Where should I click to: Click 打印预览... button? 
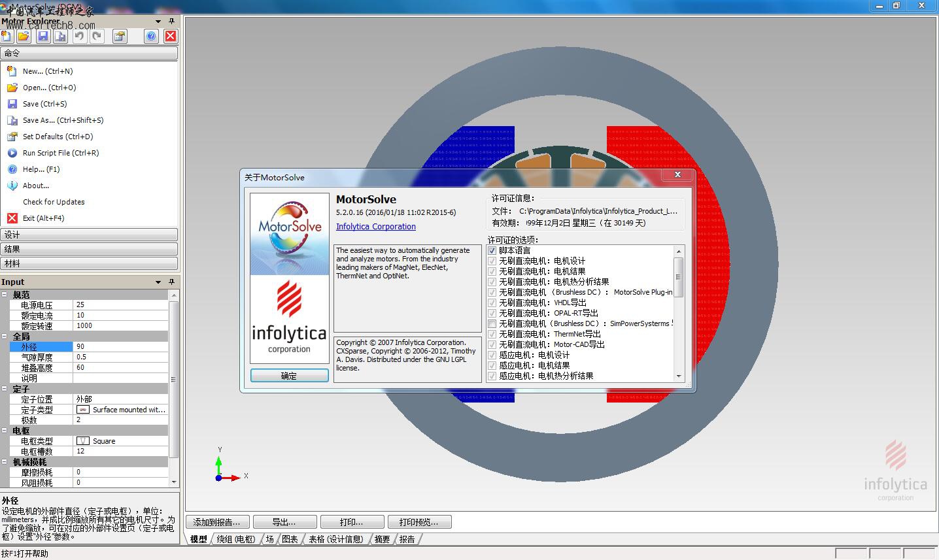[x=419, y=522]
